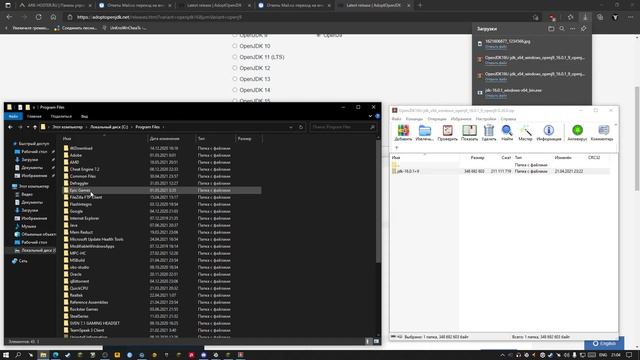Screen dimensions: 640x360
Task: Open more options in Загрузки panel
Action: (x=573, y=29)
